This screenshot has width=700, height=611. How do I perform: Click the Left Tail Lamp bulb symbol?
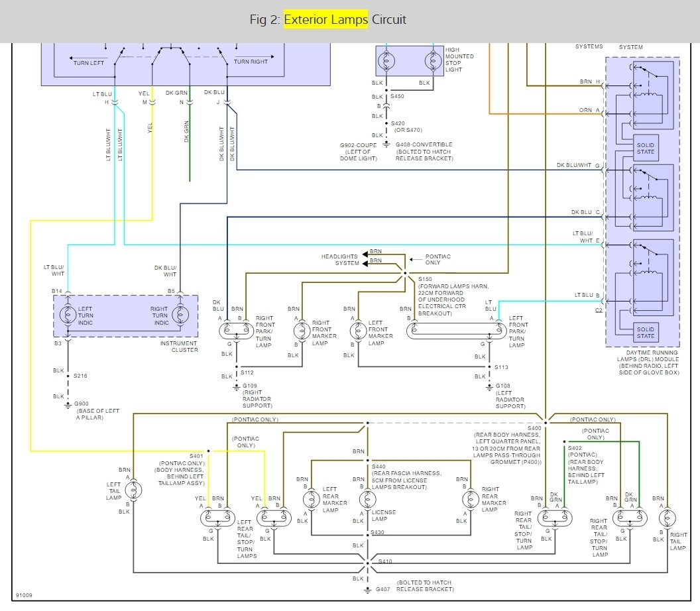coord(133,490)
